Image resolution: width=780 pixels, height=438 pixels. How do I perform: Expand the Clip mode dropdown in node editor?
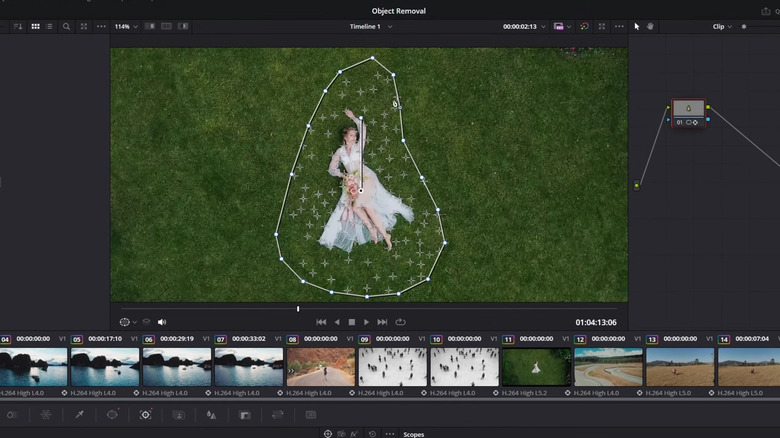pyautogui.click(x=722, y=26)
